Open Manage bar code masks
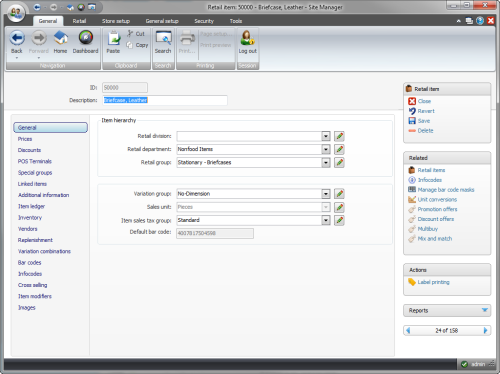 [x=446, y=190]
